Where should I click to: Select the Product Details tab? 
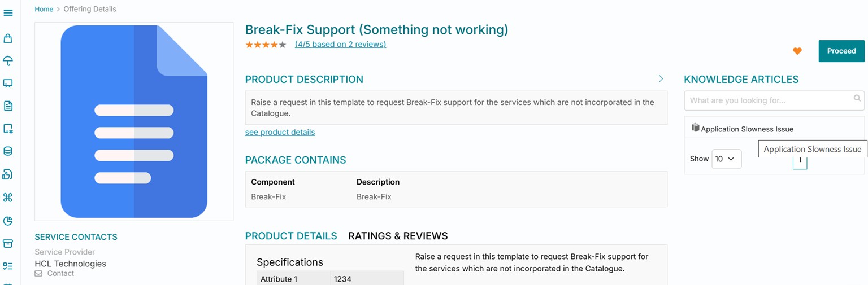click(291, 236)
